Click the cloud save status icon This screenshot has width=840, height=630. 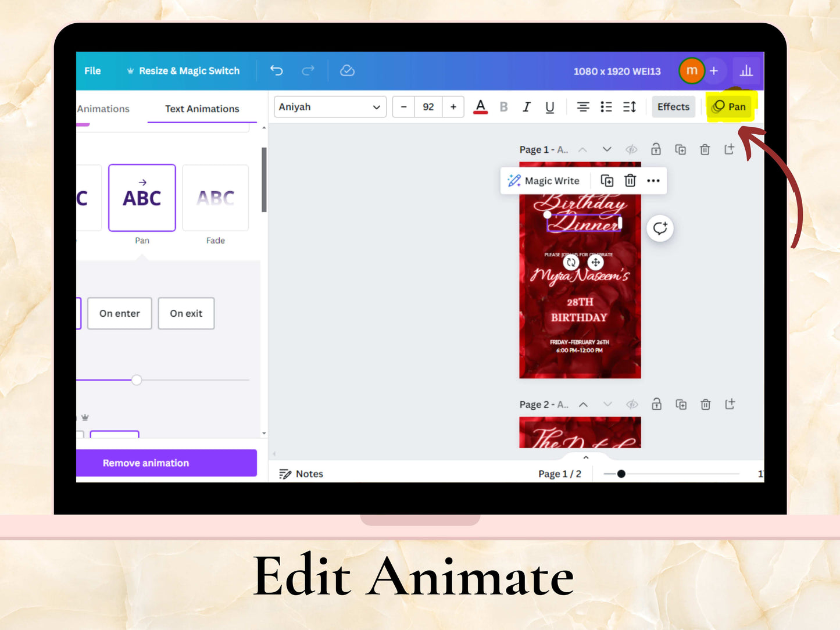[x=347, y=70]
